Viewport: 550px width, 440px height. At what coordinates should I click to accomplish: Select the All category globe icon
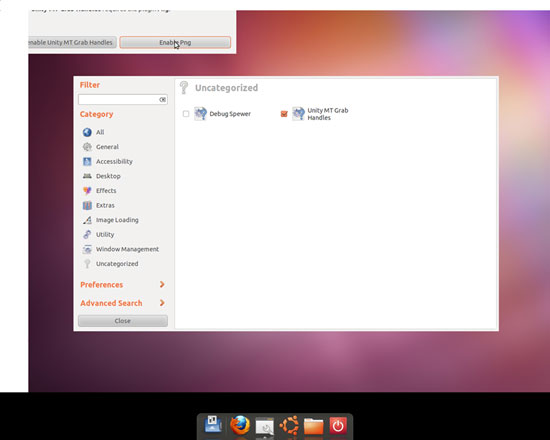click(x=87, y=132)
